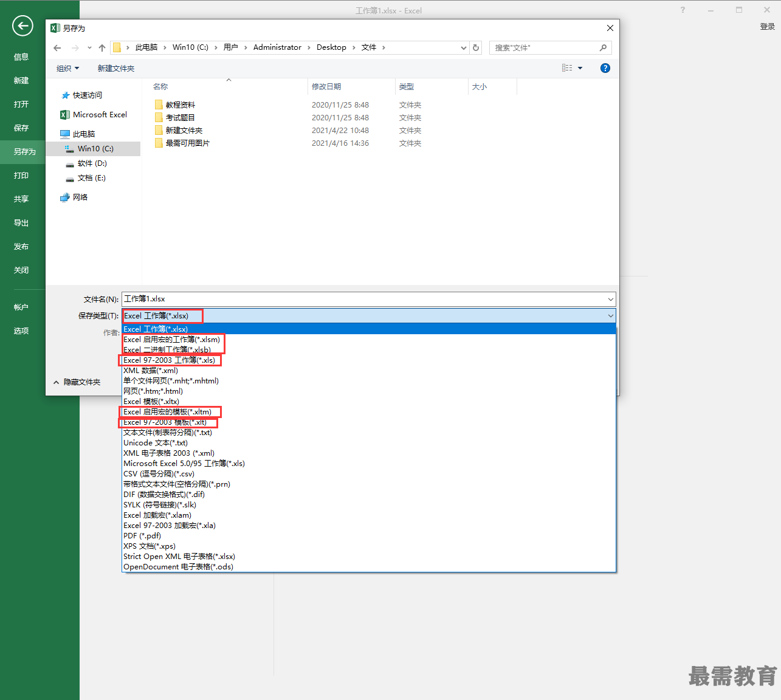The width and height of the screenshot is (781, 700).
Task: Open the Excel help question mark in title bar
Action: pyautogui.click(x=683, y=10)
